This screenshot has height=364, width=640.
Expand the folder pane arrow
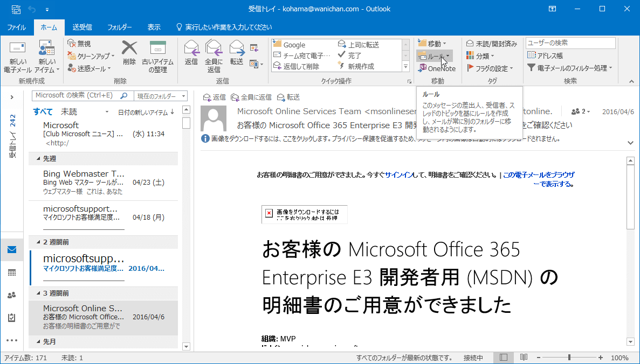tap(12, 97)
